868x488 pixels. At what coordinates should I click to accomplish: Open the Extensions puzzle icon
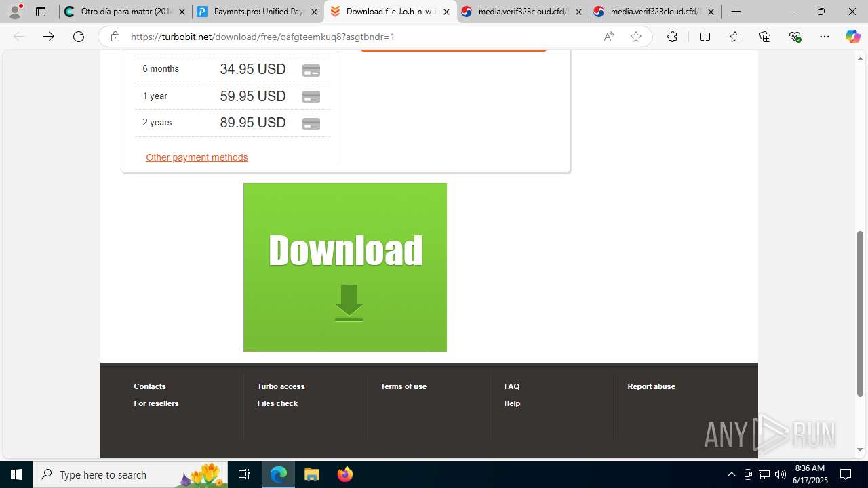(x=672, y=37)
